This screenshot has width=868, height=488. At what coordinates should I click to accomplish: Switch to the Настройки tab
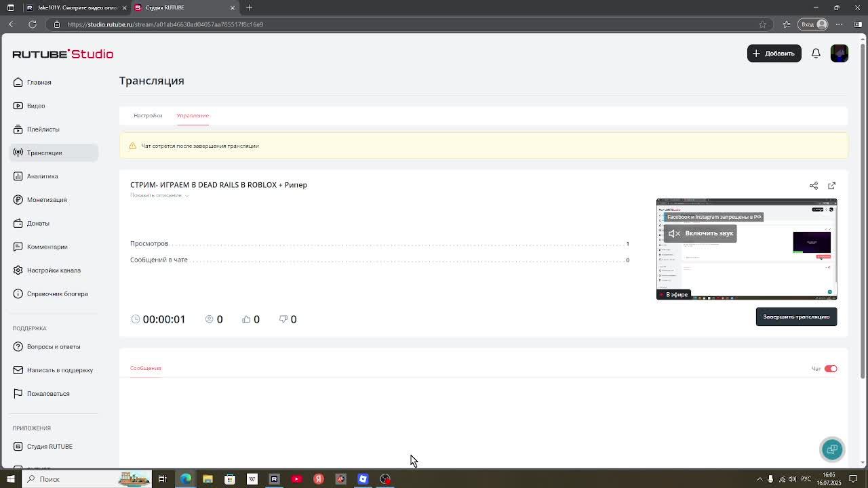click(148, 115)
